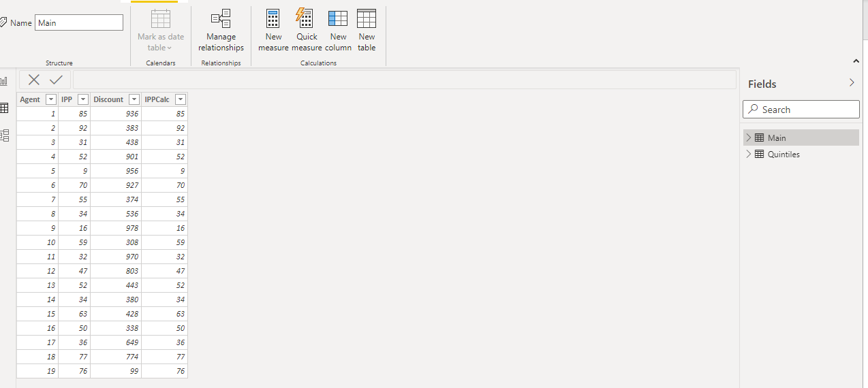868x388 pixels.
Task: Open the Discount column filter dropdown
Action: point(134,99)
